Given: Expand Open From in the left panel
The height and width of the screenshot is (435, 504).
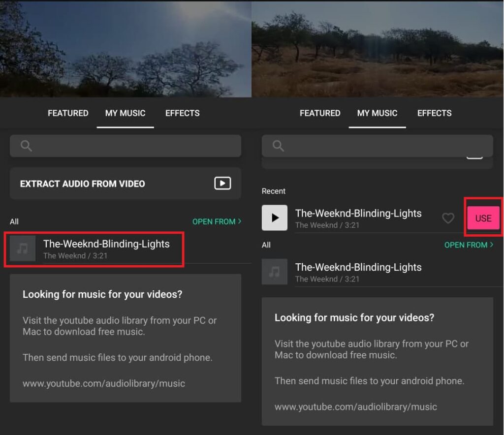Looking at the screenshot, I should [x=217, y=221].
